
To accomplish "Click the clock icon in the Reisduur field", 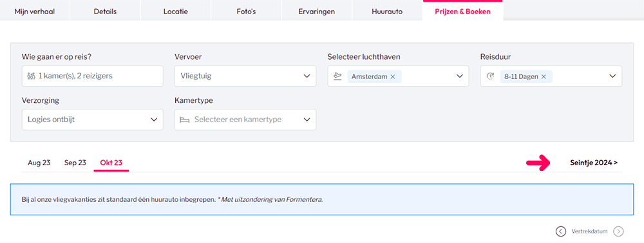I will coord(490,76).
